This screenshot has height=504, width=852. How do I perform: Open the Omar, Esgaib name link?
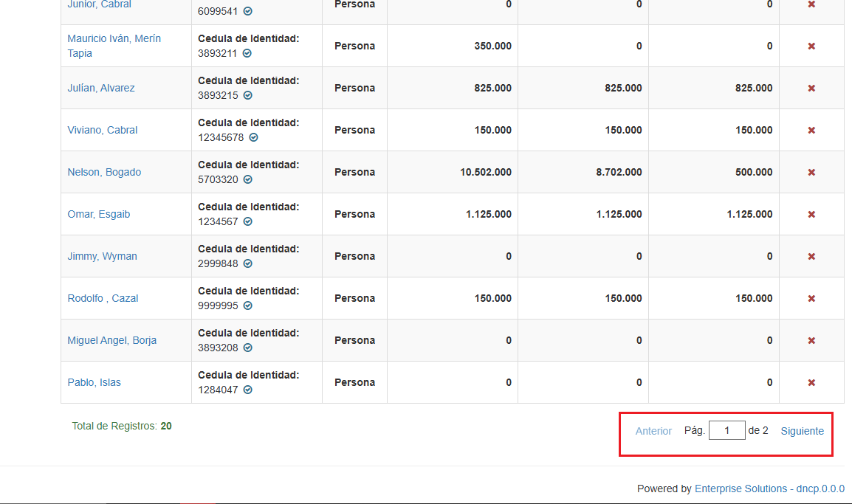(98, 214)
